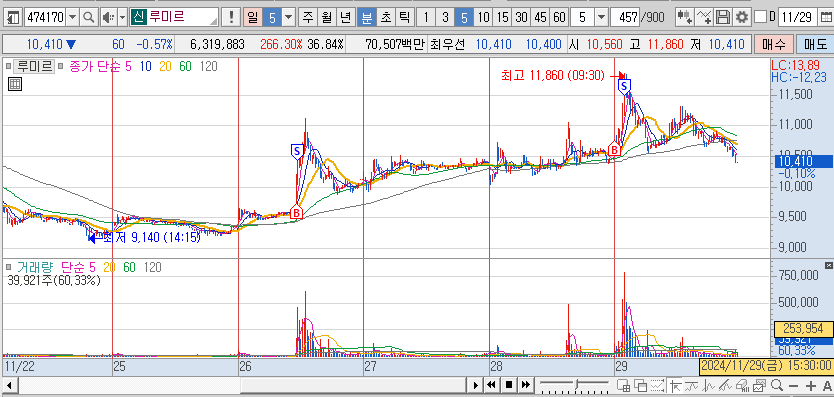Click the eraser with bars icon
The height and width of the screenshot is (397, 834).
click(743, 385)
